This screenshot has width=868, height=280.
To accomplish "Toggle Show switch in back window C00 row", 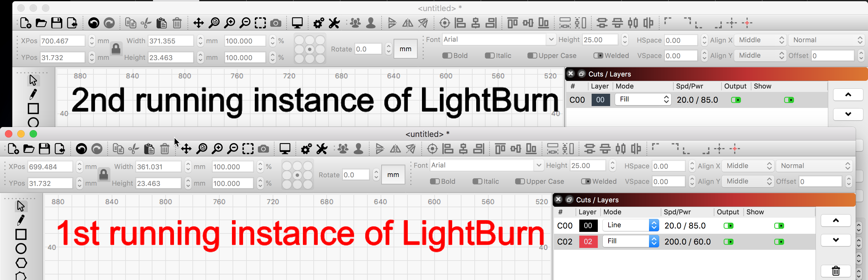I will (789, 100).
